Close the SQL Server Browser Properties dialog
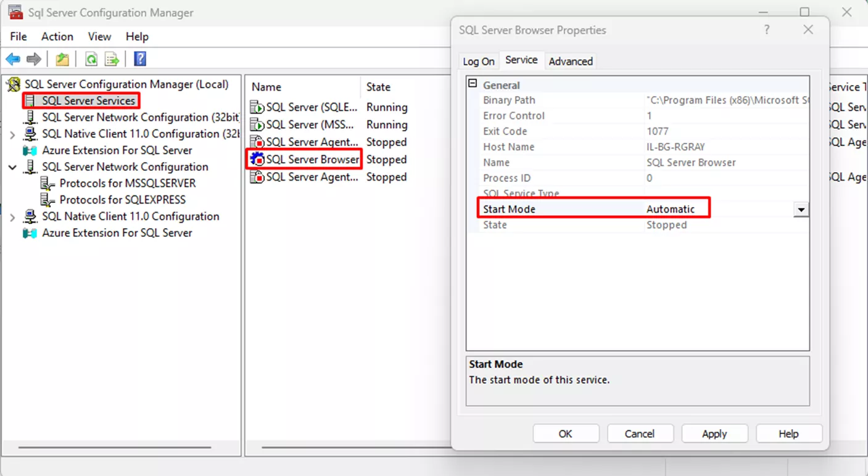868x476 pixels. pos(808,30)
